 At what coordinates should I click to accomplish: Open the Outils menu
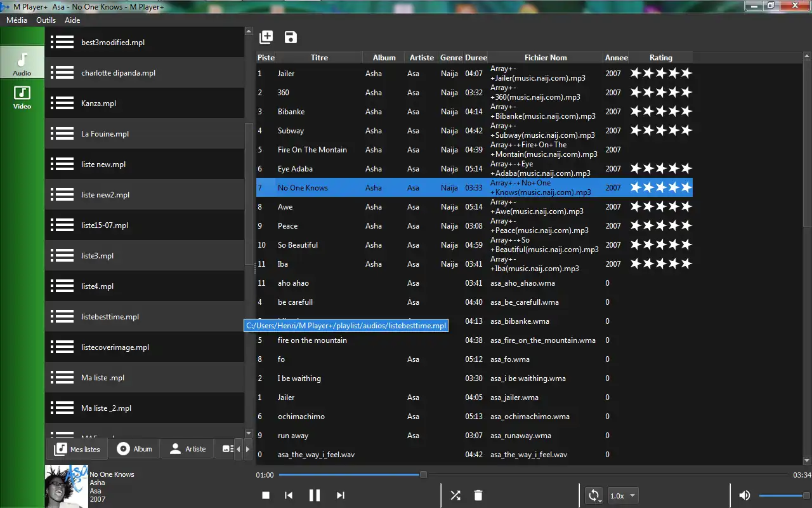pos(46,20)
